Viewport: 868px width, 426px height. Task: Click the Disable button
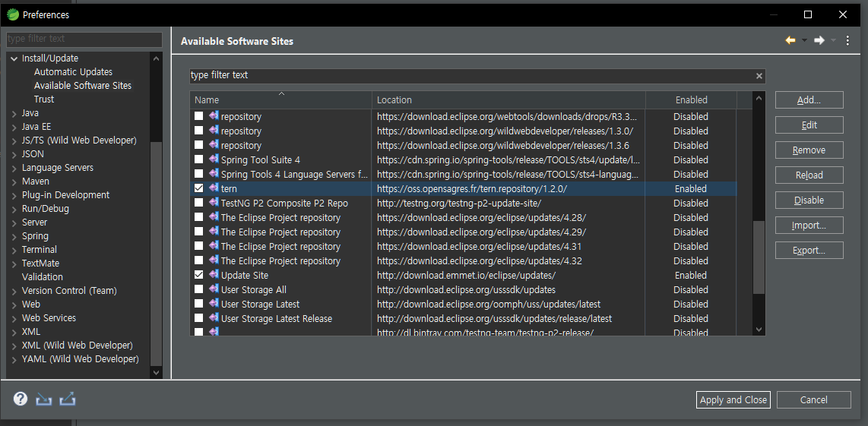coord(809,200)
